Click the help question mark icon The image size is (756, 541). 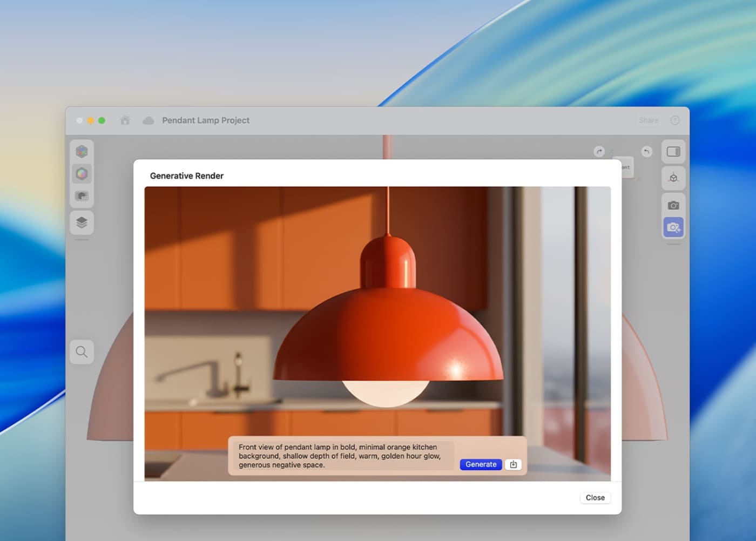coord(674,120)
